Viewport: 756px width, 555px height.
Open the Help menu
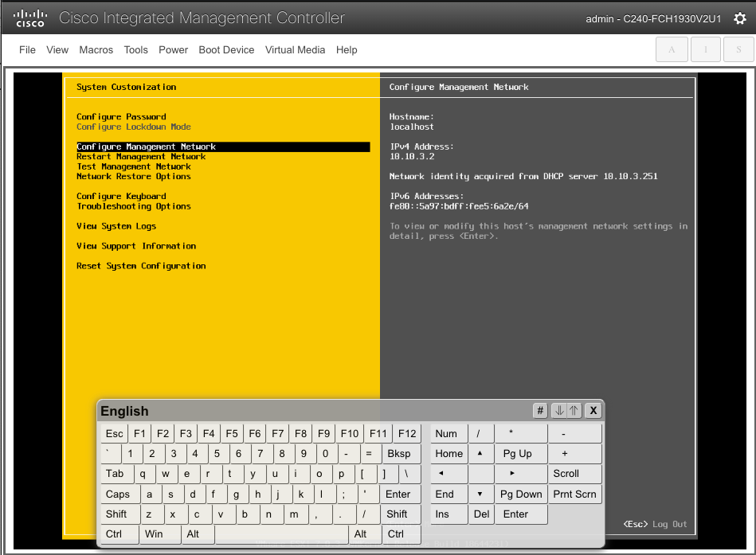pyautogui.click(x=347, y=49)
